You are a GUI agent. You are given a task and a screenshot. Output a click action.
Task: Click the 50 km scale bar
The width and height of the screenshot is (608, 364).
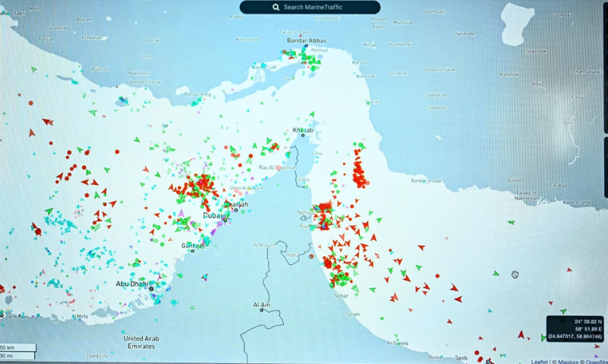click(x=17, y=347)
